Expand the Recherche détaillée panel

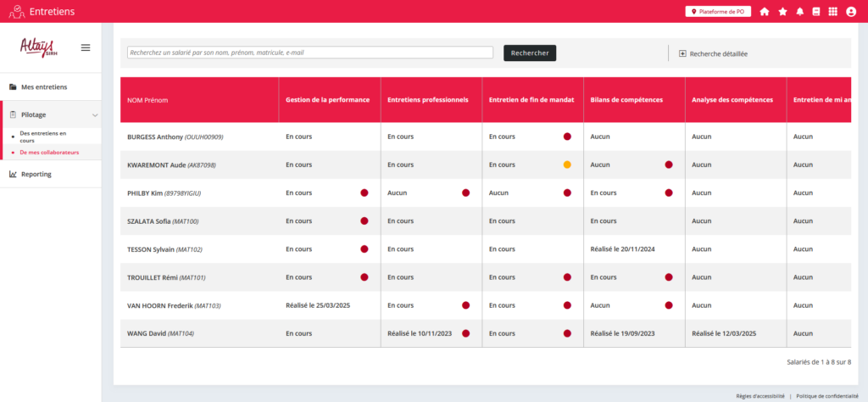point(713,53)
